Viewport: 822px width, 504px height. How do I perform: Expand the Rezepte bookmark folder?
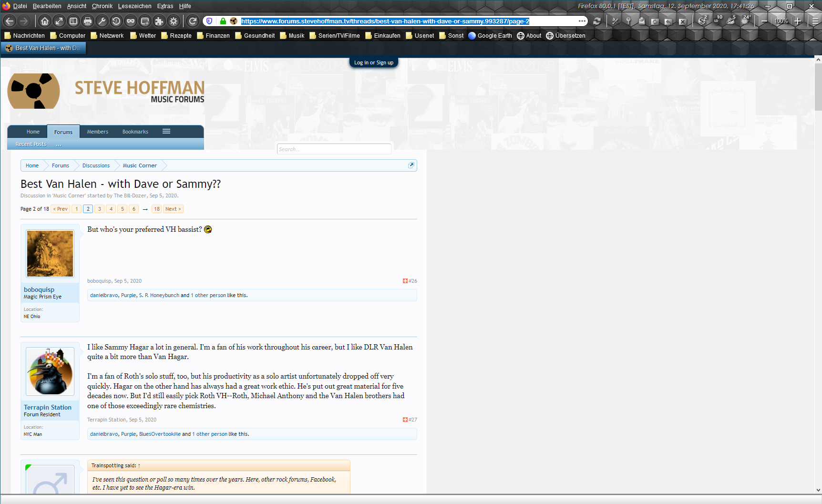176,36
